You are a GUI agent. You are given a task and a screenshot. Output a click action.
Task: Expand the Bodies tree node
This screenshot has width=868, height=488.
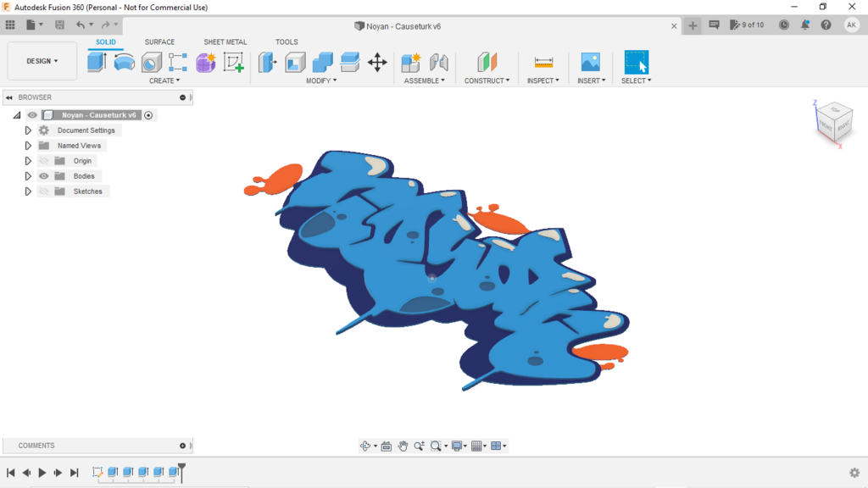tap(28, 176)
